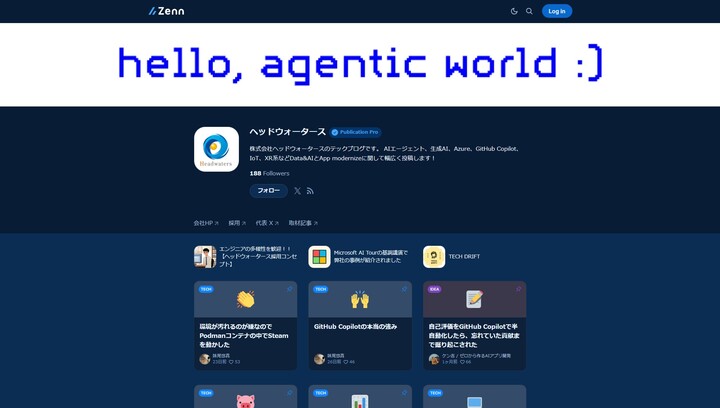
Task: Open the エンジニアの多様性を歓迎 pinned link text
Action: (x=258, y=257)
